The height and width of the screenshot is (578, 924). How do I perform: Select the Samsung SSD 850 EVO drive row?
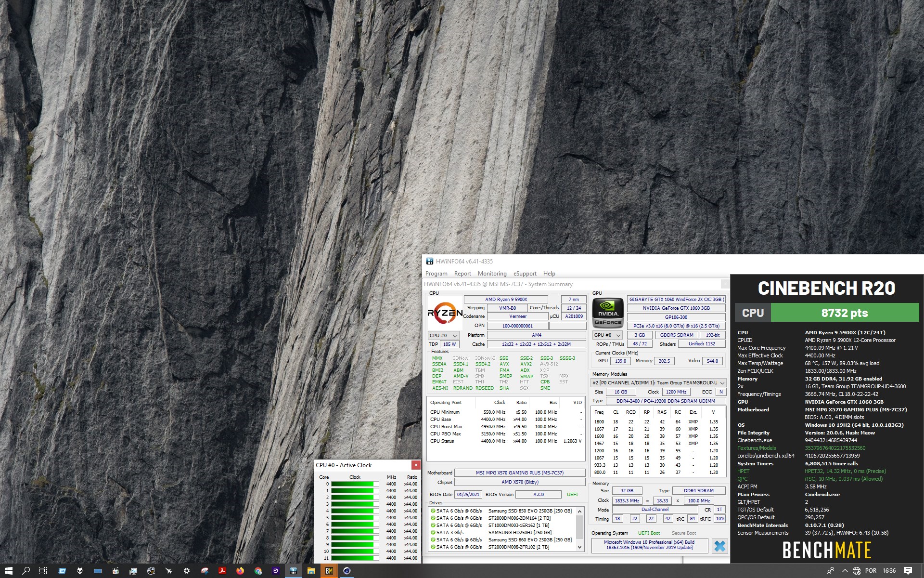[x=501, y=511]
